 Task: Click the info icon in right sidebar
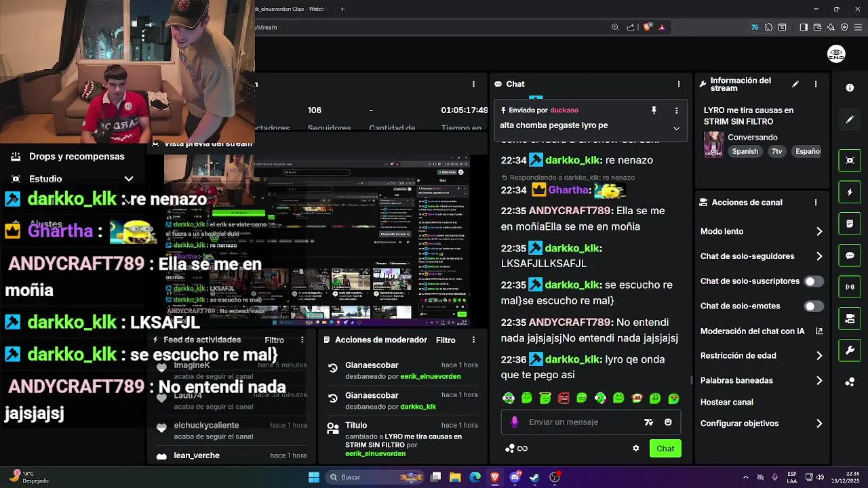tap(850, 87)
